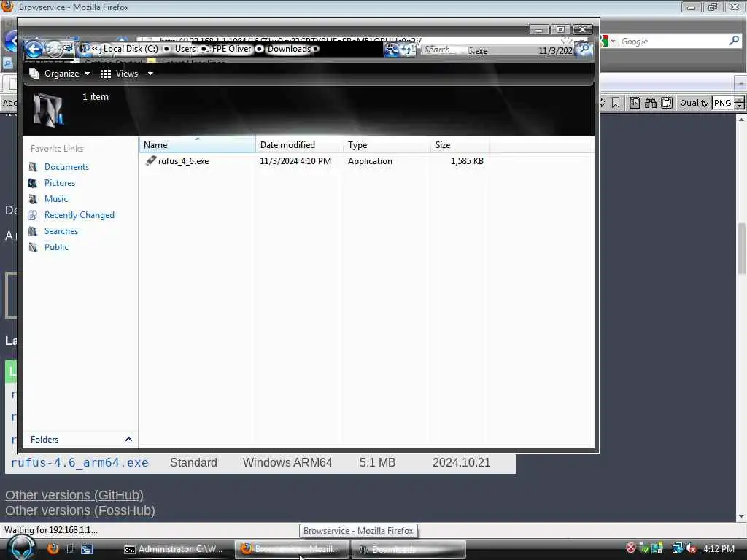Open Other versions (FossHub) link
The image size is (747, 560).
click(x=80, y=510)
